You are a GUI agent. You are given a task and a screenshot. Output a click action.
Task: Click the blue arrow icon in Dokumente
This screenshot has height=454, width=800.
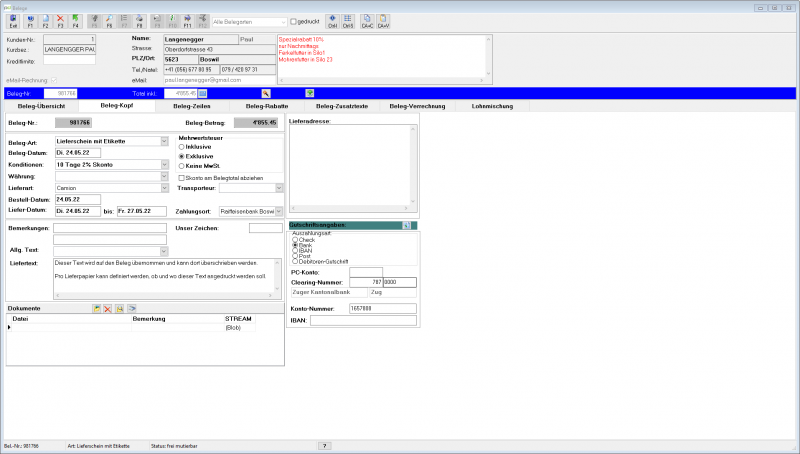coord(132,309)
